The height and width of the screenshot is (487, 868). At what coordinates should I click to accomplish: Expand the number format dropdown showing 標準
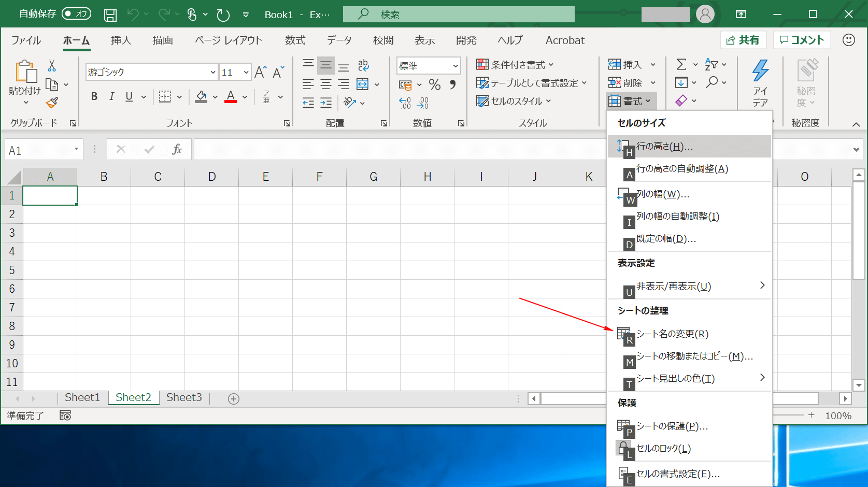pos(455,66)
